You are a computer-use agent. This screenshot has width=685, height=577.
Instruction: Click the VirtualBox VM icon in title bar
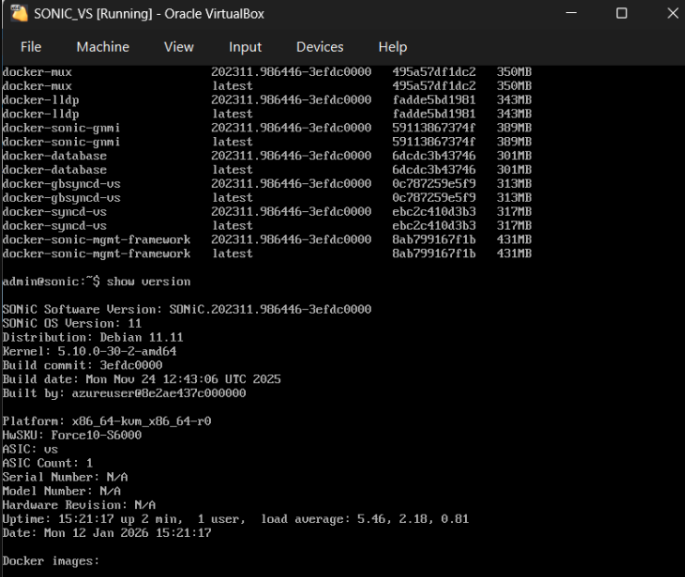[x=19, y=13]
